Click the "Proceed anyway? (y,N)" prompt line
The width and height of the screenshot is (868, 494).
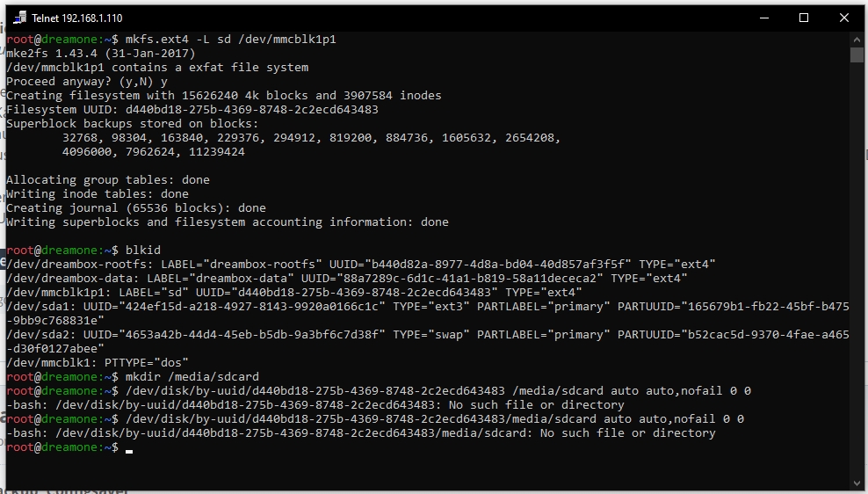[87, 82]
